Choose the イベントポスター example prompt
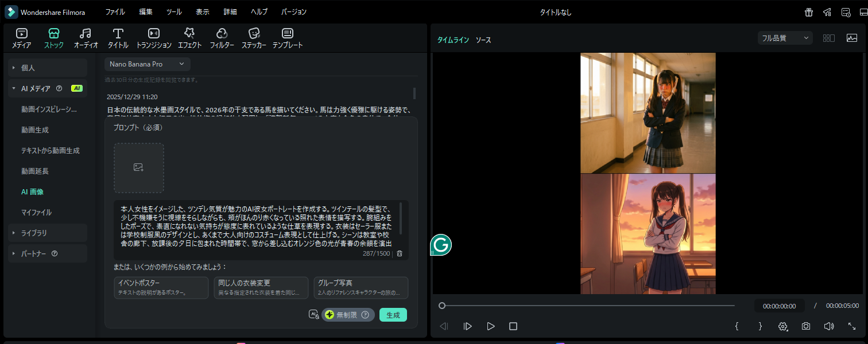 coord(161,287)
